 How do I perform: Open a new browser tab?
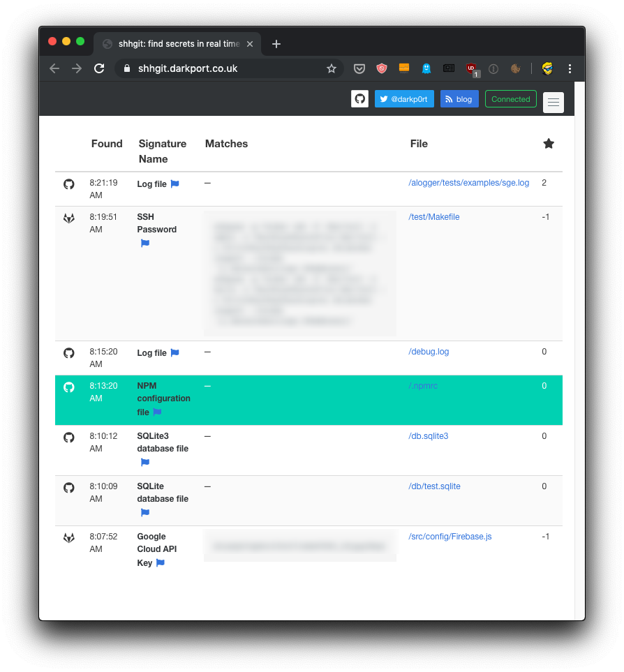tap(276, 44)
